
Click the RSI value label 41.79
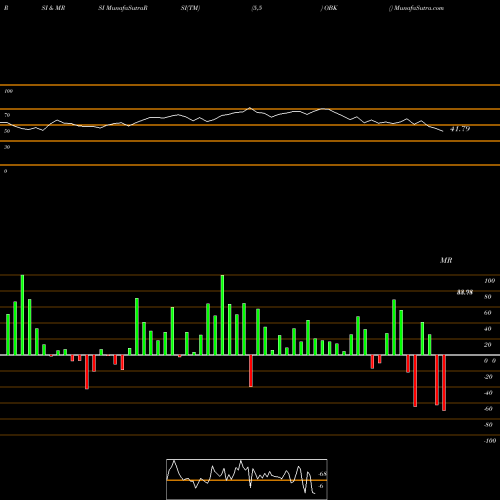coord(460,129)
